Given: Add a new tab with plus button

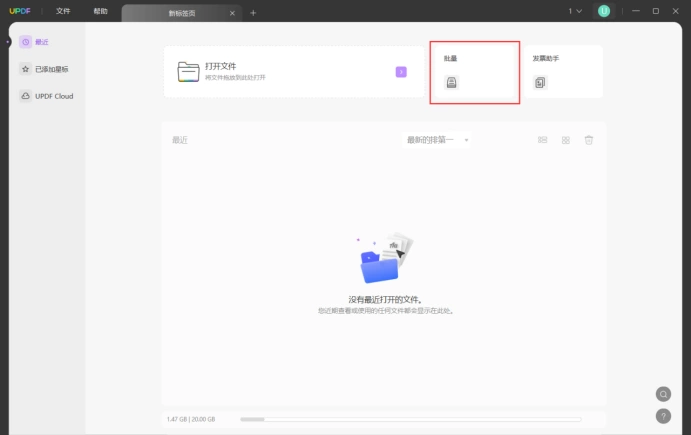Looking at the screenshot, I should (253, 13).
